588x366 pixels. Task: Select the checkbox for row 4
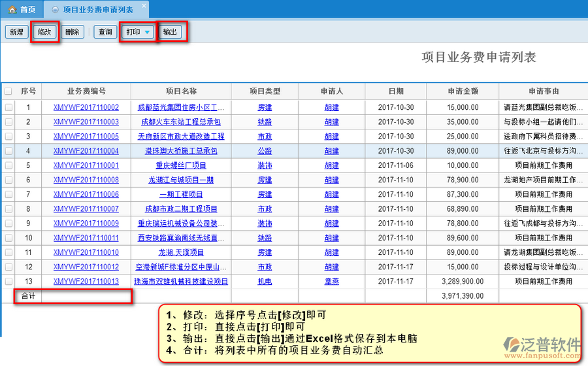(8, 151)
